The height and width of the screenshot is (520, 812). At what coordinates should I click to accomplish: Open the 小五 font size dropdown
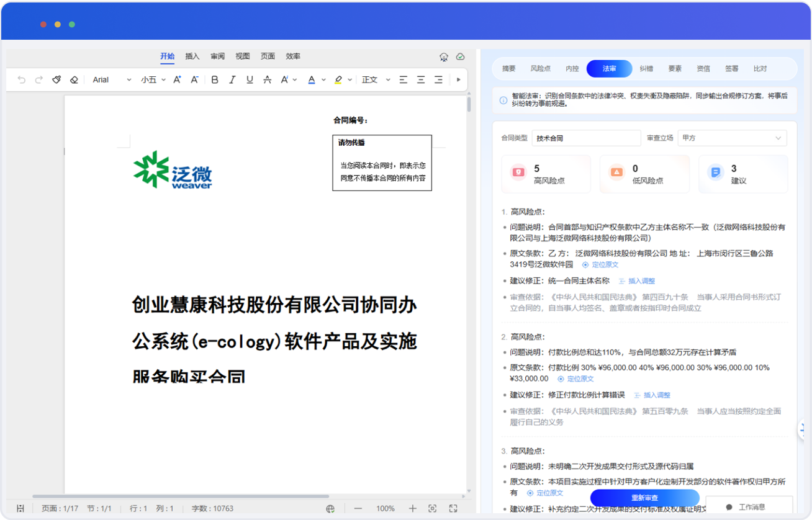coord(153,79)
